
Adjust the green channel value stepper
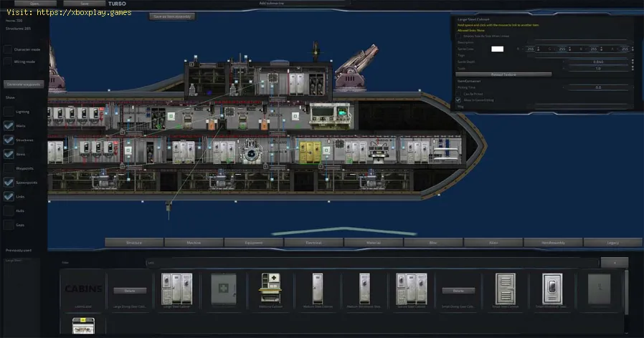(x=569, y=49)
